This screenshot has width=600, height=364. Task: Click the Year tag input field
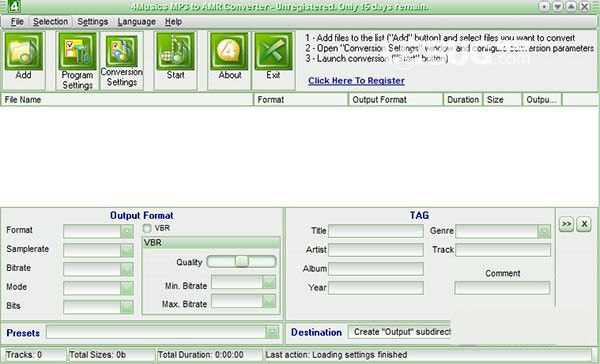point(376,288)
